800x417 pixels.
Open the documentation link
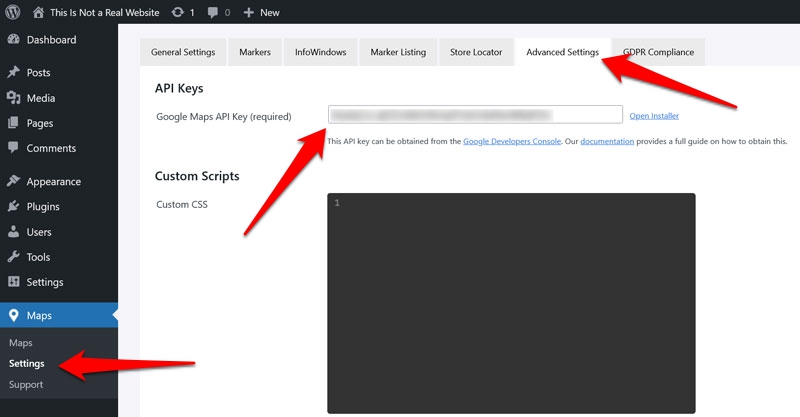(607, 141)
